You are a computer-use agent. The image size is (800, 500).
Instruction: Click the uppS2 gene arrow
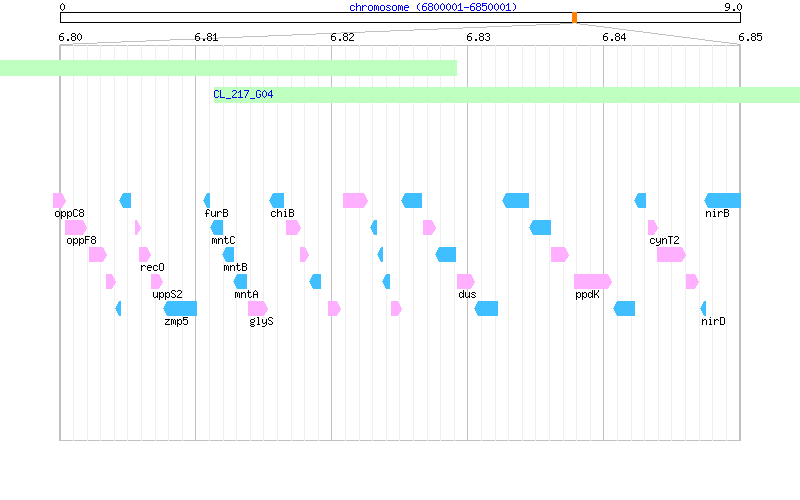click(157, 282)
